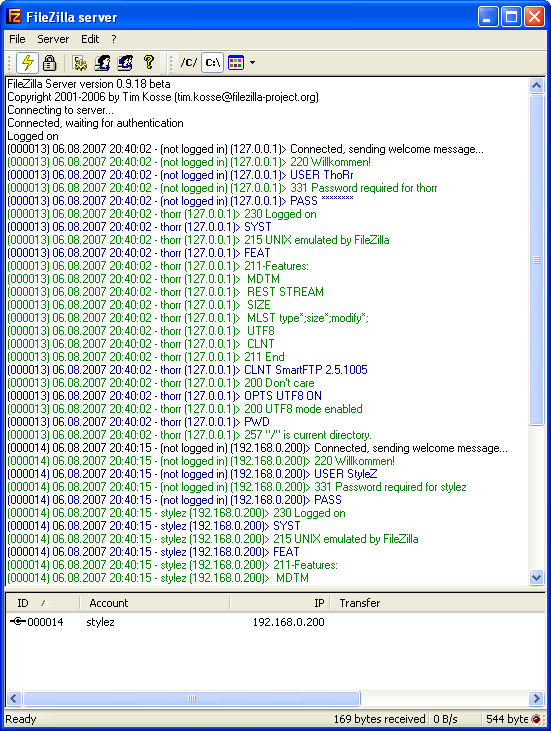
Task: Click the log scroll down arrow
Action: (537, 578)
